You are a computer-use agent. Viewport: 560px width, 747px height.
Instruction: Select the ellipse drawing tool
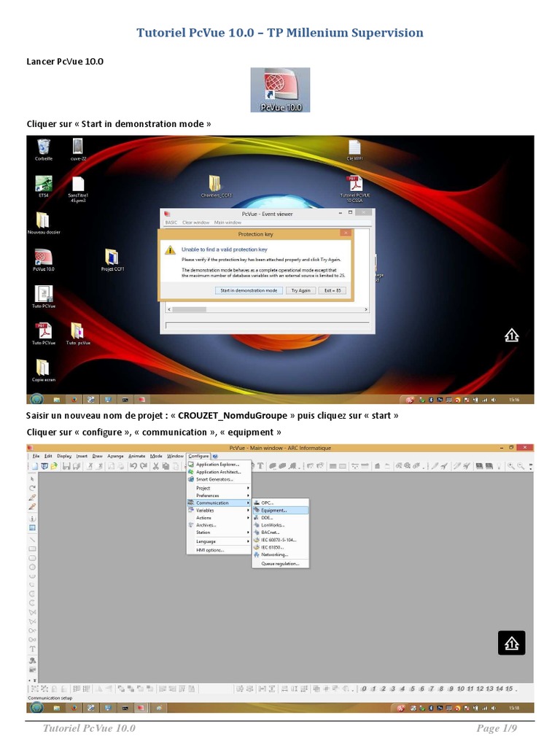pos(32,568)
